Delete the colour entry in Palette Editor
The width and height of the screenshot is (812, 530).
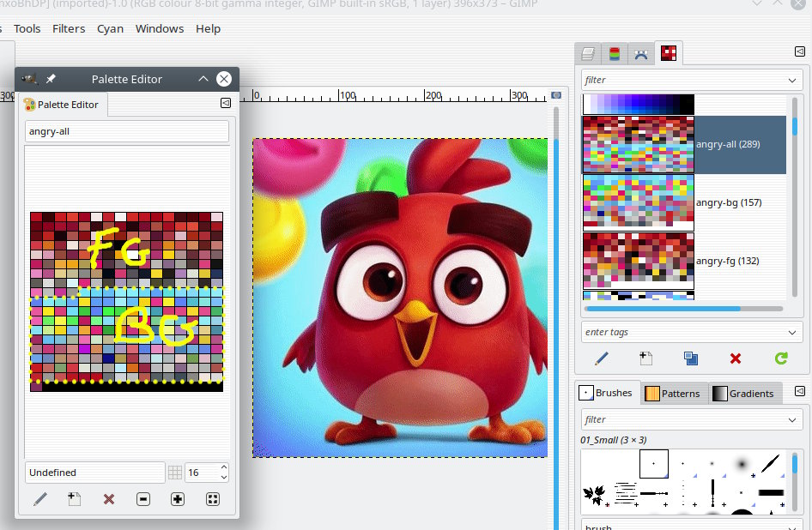[x=109, y=499]
